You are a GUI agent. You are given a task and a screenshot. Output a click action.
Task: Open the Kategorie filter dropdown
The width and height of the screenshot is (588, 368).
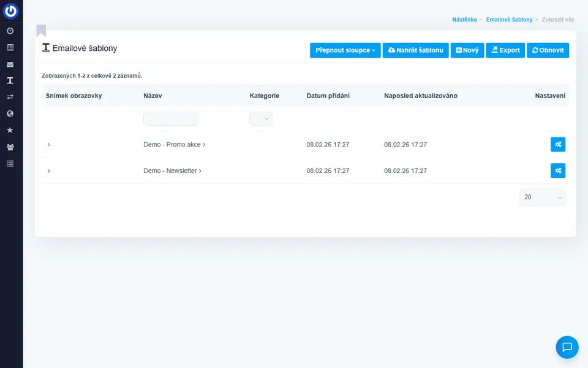pos(261,119)
